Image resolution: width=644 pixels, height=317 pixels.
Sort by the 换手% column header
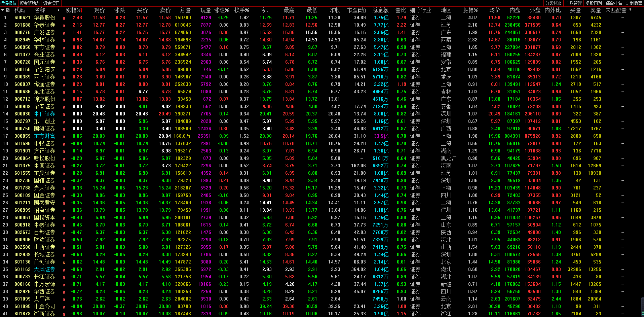[241, 10]
